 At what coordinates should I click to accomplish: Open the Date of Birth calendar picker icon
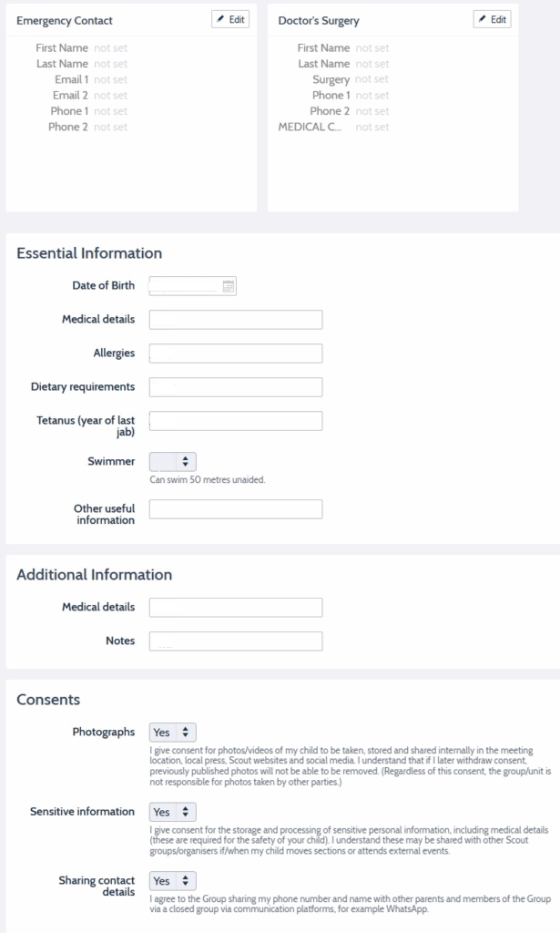pyautogui.click(x=229, y=286)
